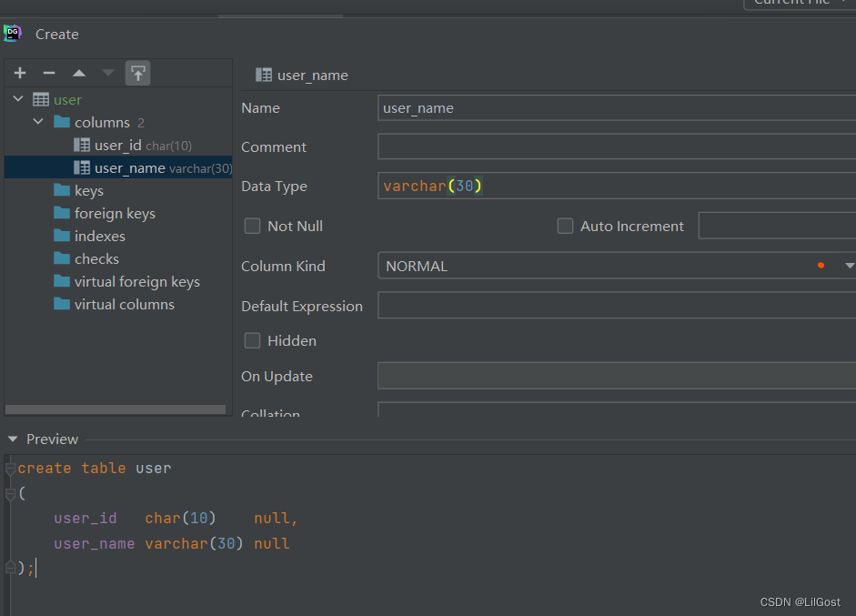Click the move down arrow in toolbar

(108, 73)
